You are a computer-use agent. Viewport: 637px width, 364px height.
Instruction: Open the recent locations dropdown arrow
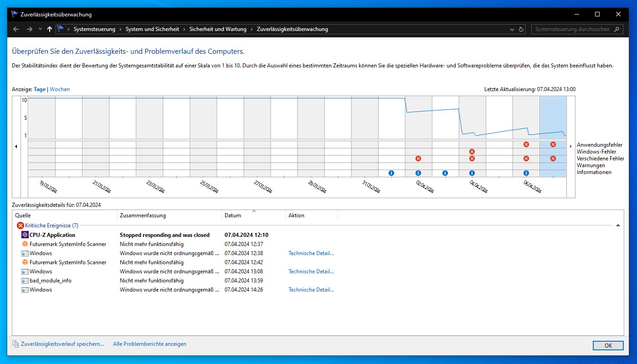pyautogui.click(x=40, y=29)
